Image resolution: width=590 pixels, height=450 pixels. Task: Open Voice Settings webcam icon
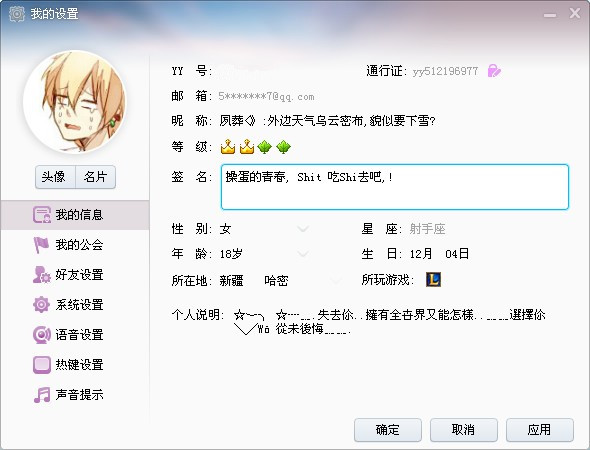click(x=41, y=334)
